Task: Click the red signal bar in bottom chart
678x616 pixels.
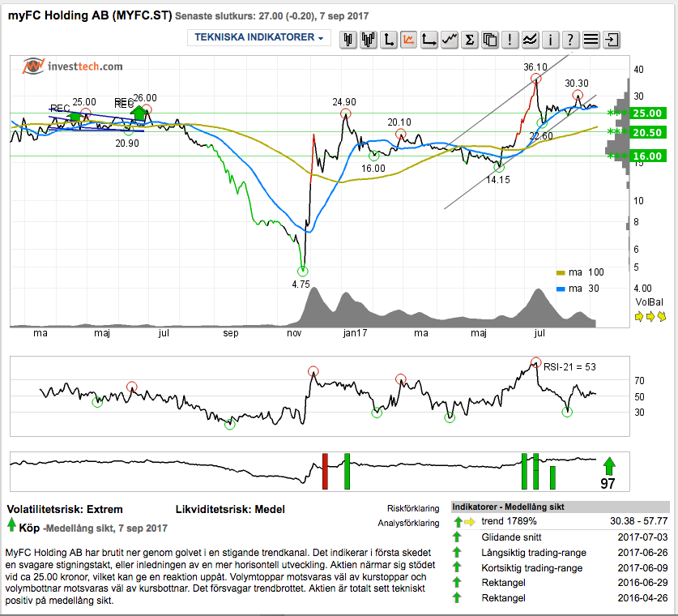Action: [325, 472]
